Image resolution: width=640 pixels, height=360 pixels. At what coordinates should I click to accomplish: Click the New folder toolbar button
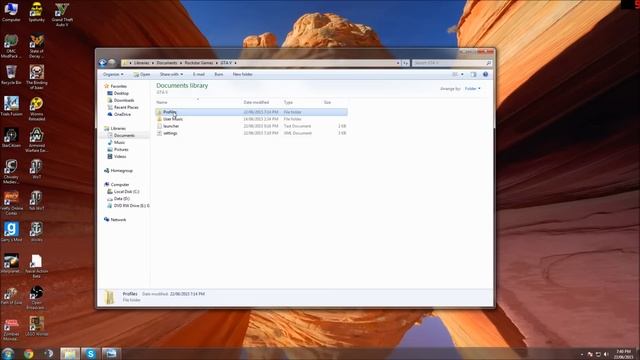click(x=242, y=74)
